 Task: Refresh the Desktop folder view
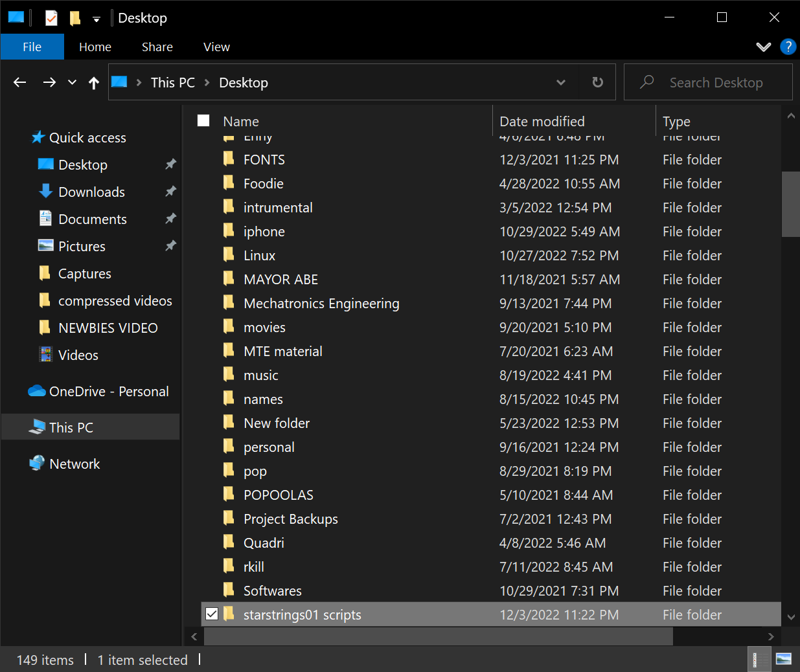pos(598,82)
